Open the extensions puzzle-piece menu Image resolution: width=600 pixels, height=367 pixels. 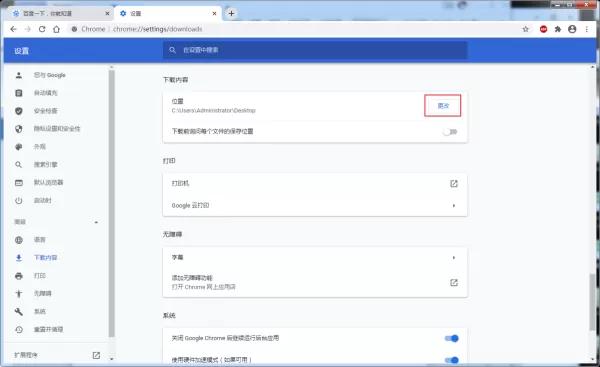(x=558, y=29)
